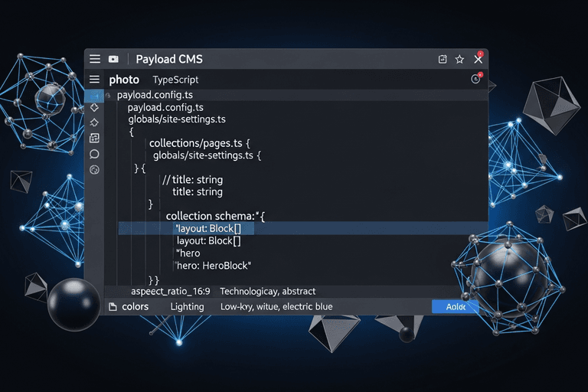The width and height of the screenshot is (588, 392).
Task: Click aspeect_ratio_16:9 in the status bar
Action: [x=171, y=292]
